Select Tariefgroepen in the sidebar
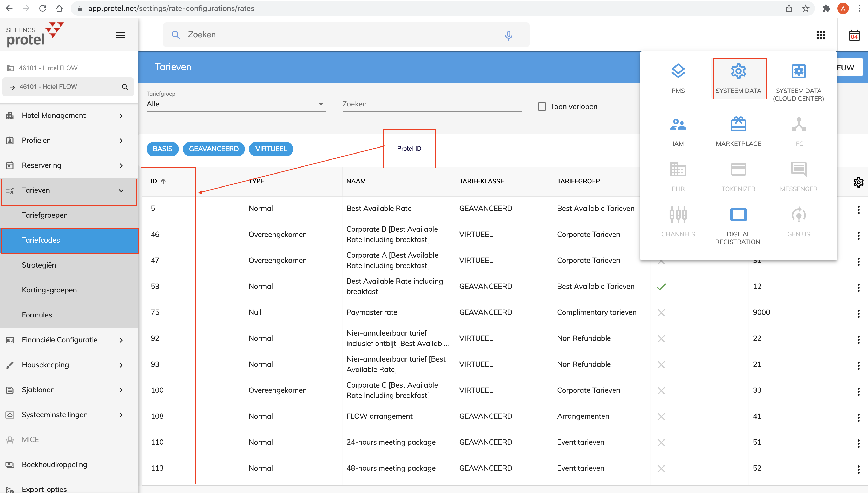This screenshot has width=868, height=493. [x=45, y=215]
